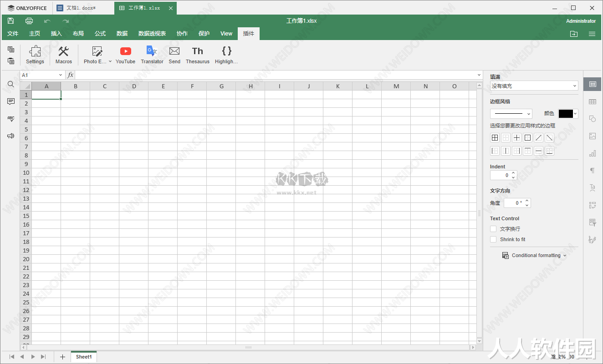
Task: Increase the text angle value
Action: pos(527,201)
